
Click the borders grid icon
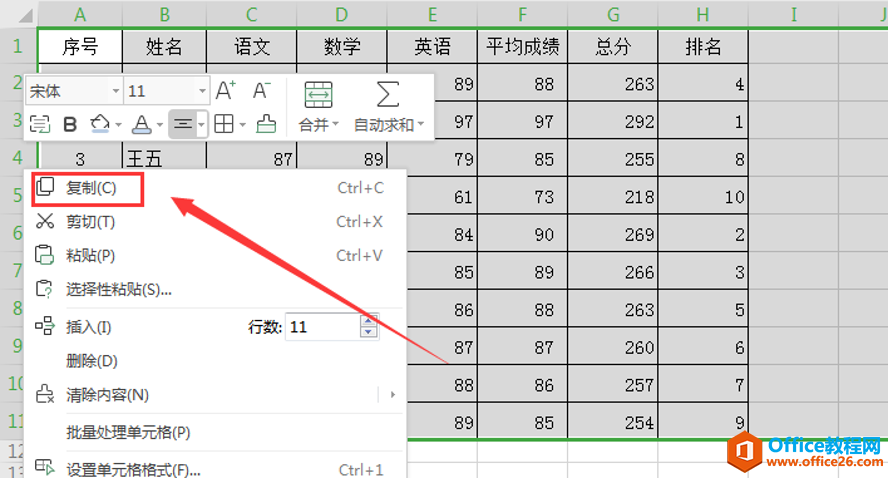(224, 124)
